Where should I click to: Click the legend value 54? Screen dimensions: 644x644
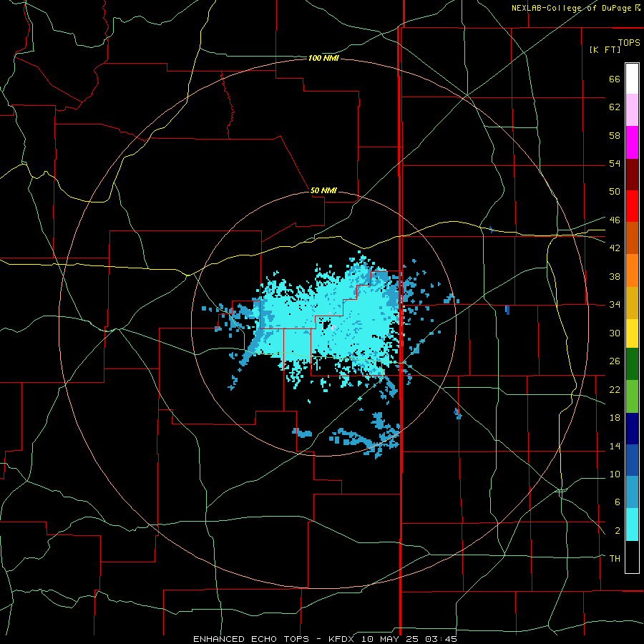click(x=615, y=163)
